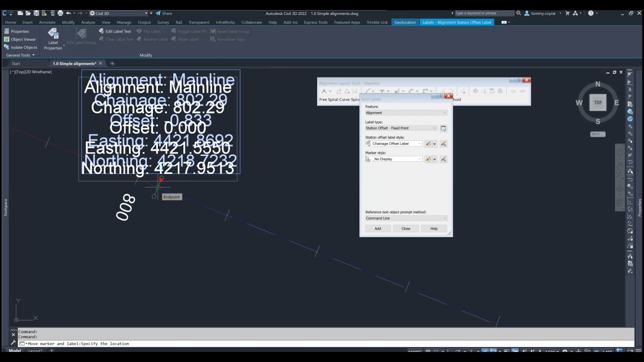Click the Modify panel title in ribbon
The width and height of the screenshot is (644, 362).
146,55
